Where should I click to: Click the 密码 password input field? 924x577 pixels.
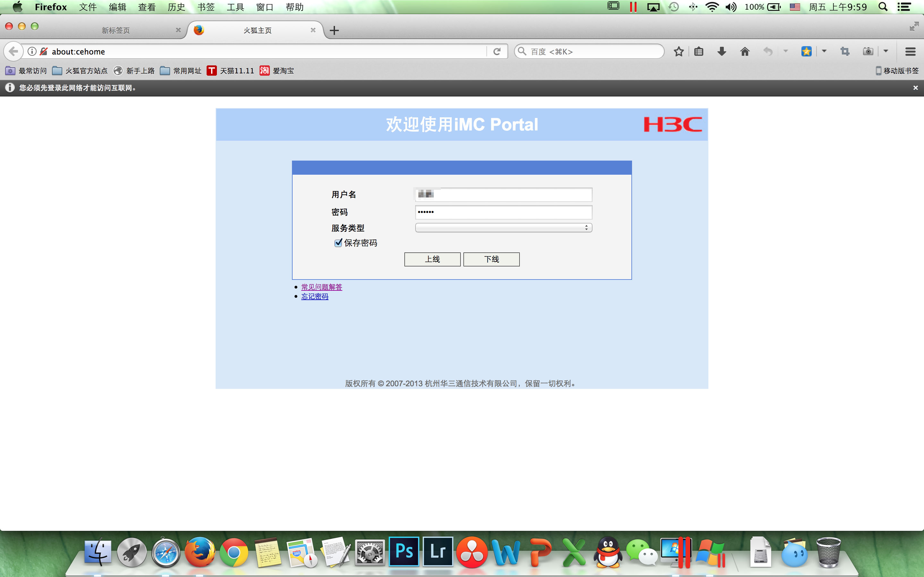(503, 212)
